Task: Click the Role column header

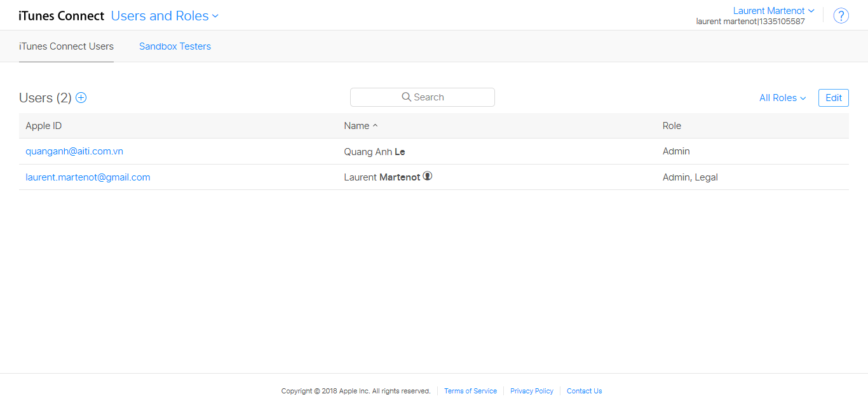Action: click(672, 126)
